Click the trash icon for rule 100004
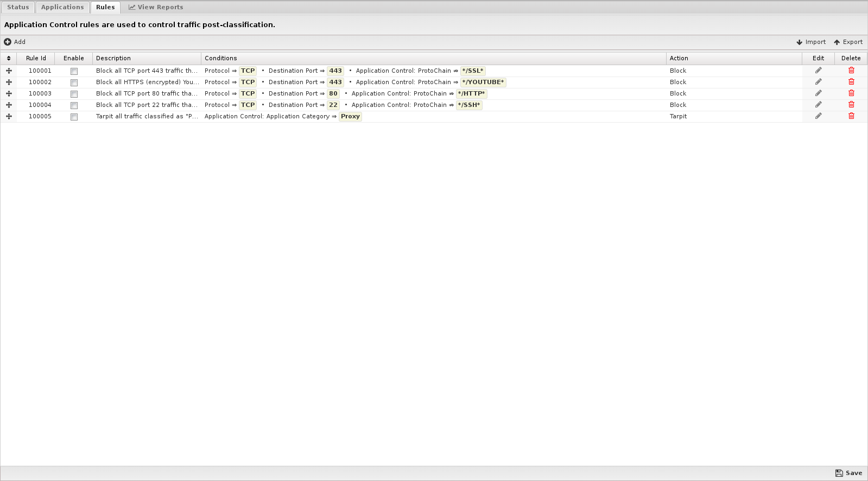Image resolution: width=868 pixels, height=481 pixels. [x=851, y=105]
